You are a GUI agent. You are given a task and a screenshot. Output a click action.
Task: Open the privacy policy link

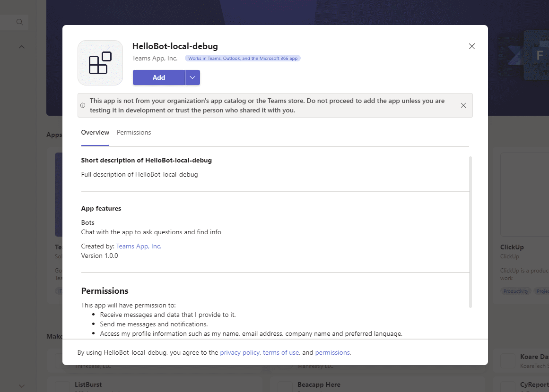coord(240,352)
